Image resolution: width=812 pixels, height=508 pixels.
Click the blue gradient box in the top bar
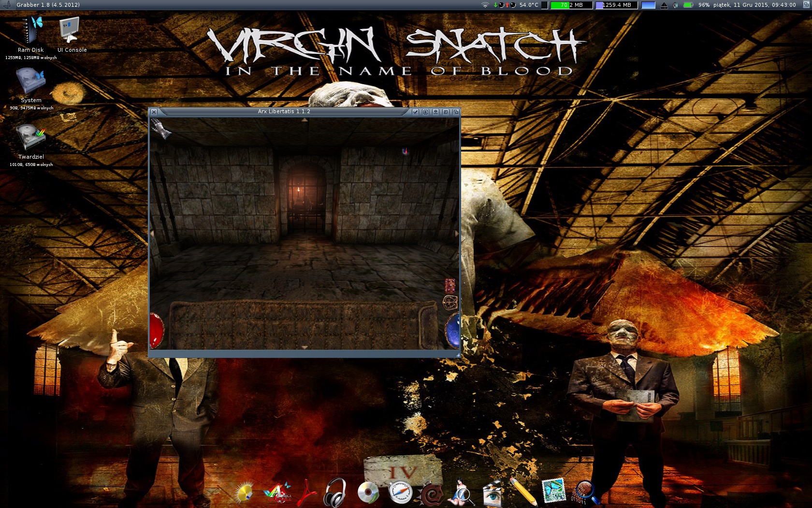click(x=648, y=5)
